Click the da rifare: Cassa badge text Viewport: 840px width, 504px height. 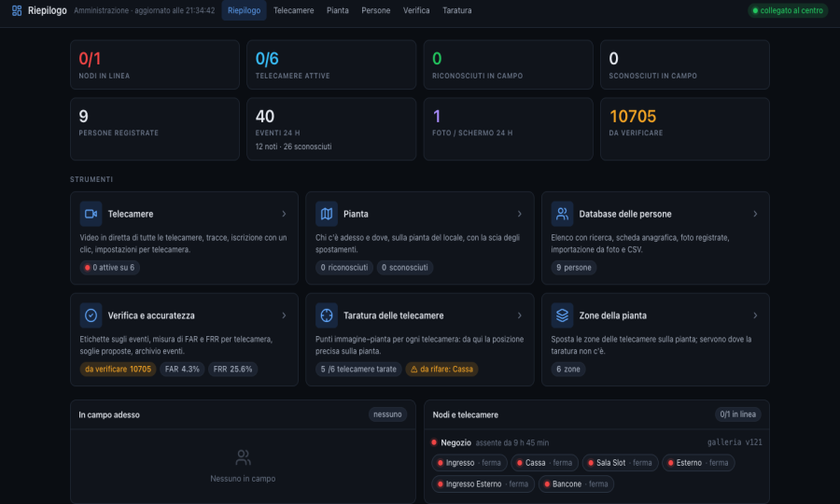click(446, 369)
